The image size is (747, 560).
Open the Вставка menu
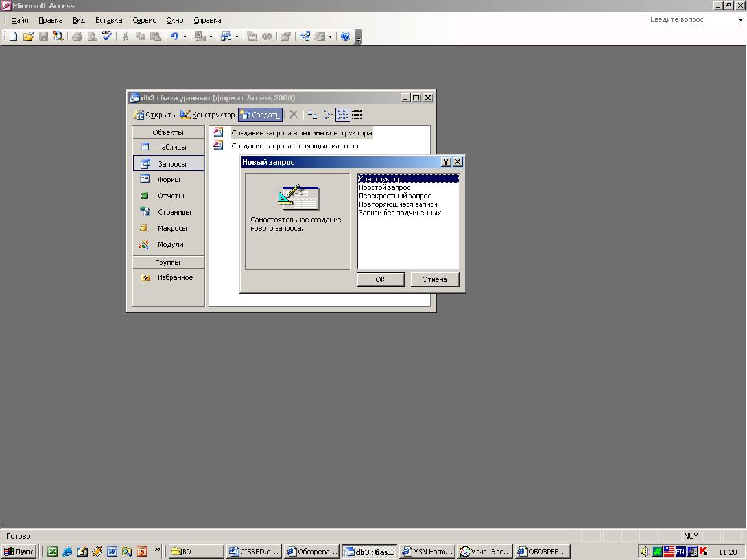(109, 20)
